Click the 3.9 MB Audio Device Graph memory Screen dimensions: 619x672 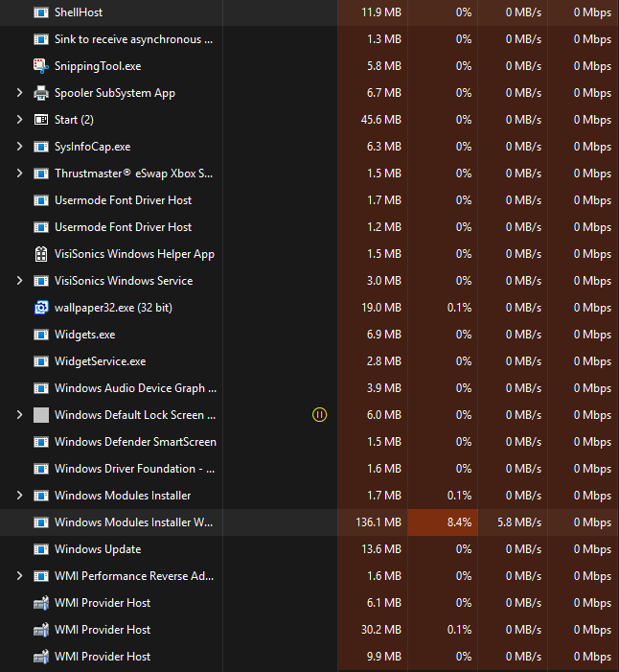click(384, 388)
